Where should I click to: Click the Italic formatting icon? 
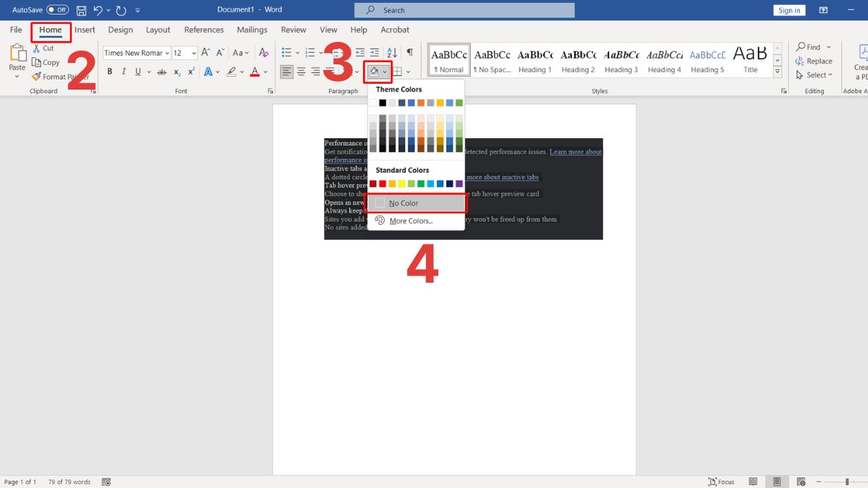coord(124,72)
